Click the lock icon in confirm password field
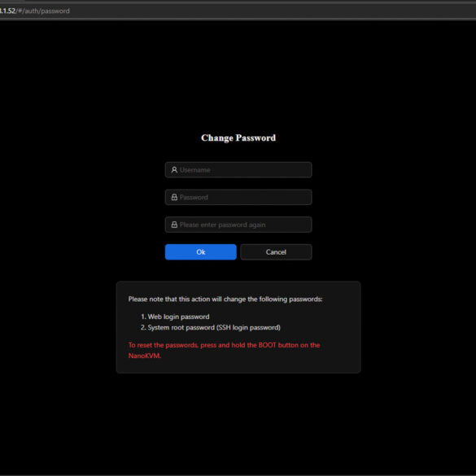The image size is (476, 476). point(174,225)
